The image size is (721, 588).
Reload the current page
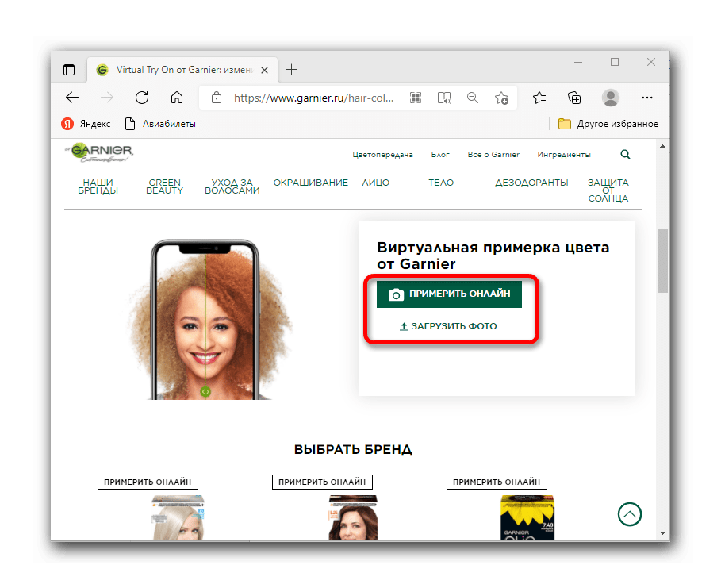(142, 98)
